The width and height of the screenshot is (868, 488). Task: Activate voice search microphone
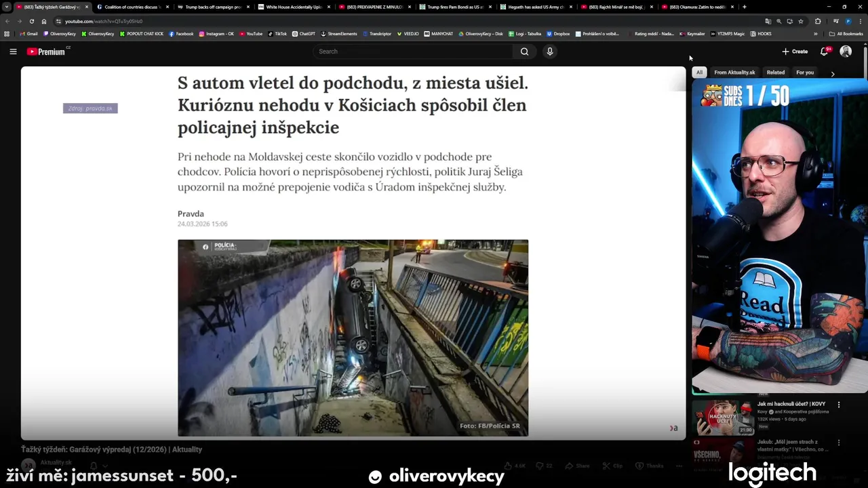[x=550, y=52]
